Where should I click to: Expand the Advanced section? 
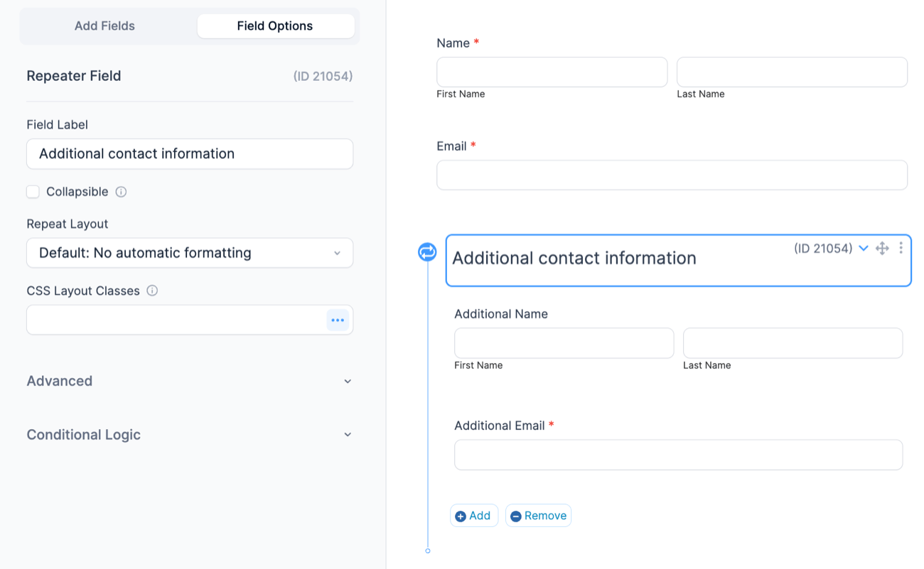(x=190, y=381)
